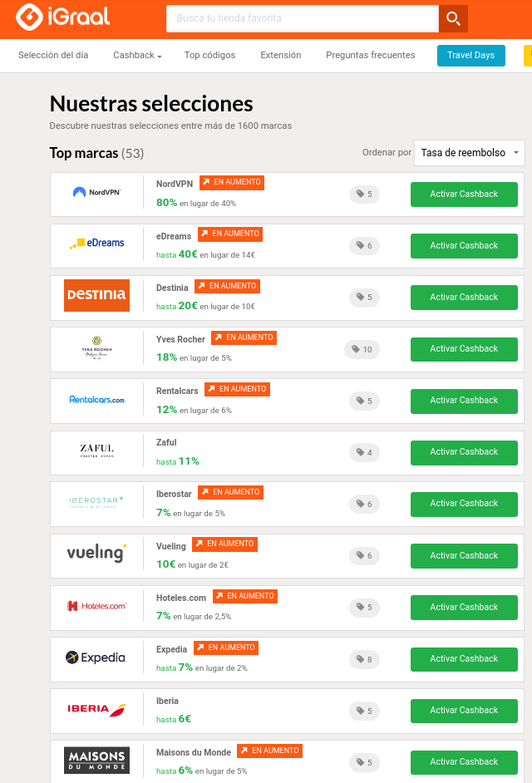
Task: Activate Cashback for Hoteles.com
Action: (x=464, y=608)
